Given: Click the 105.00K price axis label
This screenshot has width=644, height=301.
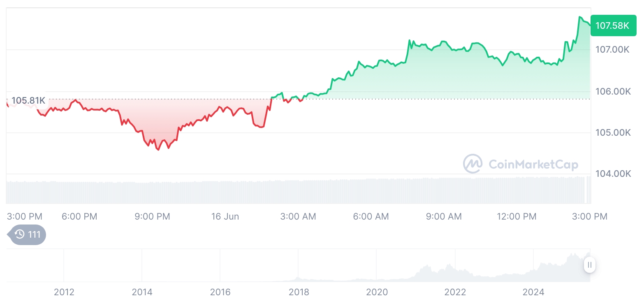Looking at the screenshot, I should [x=613, y=133].
